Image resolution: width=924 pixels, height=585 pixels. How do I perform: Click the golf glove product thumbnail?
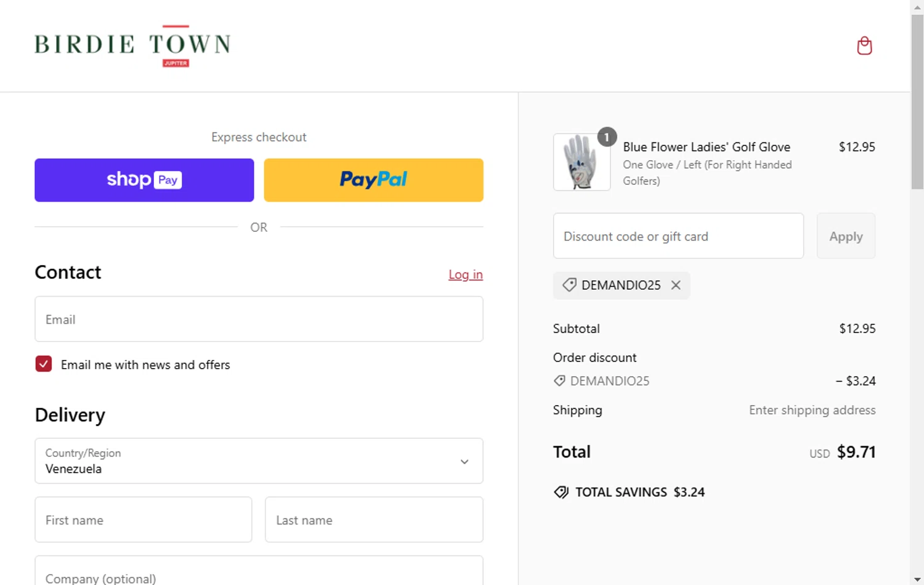click(582, 162)
